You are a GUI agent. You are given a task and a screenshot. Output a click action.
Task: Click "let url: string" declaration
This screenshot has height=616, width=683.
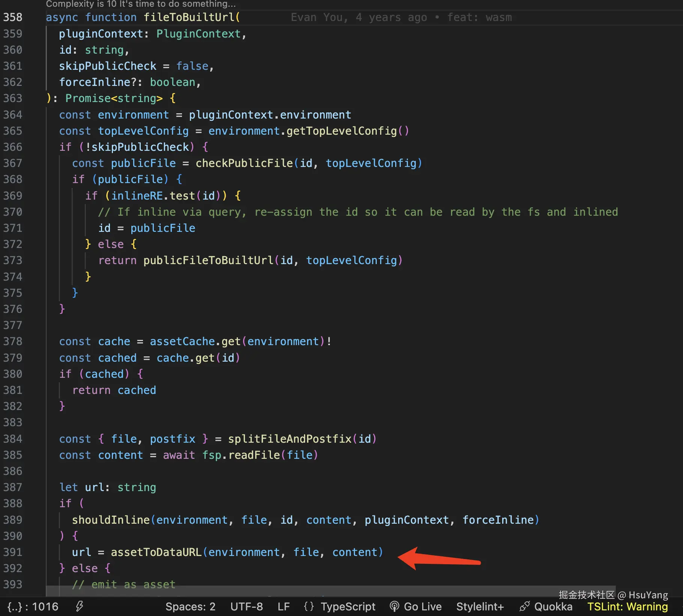tap(107, 487)
